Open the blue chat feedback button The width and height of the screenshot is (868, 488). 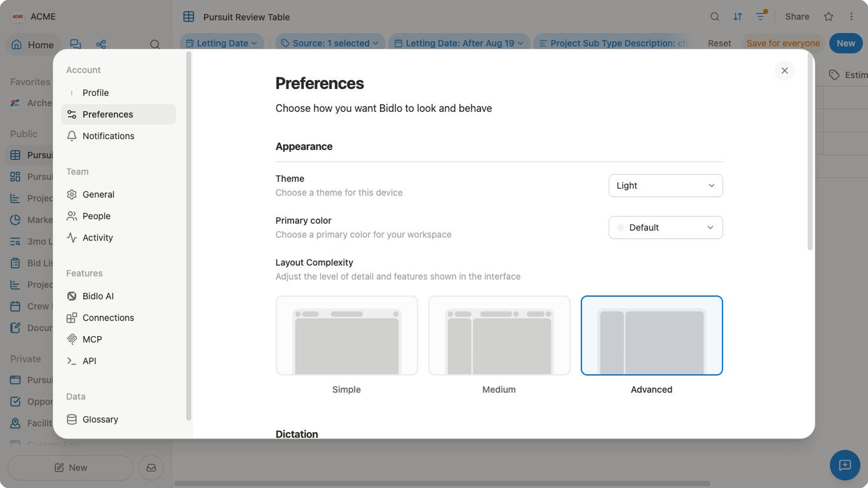[x=844, y=465]
